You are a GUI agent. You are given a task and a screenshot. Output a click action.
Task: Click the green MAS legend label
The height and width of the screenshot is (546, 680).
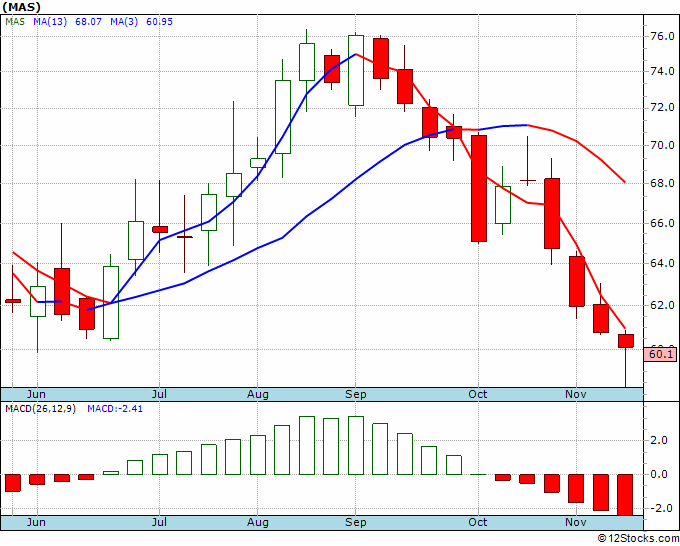15,21
